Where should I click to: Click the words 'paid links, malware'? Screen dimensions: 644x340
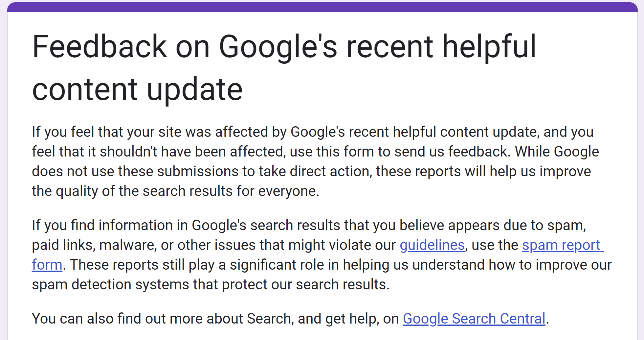[95, 245]
